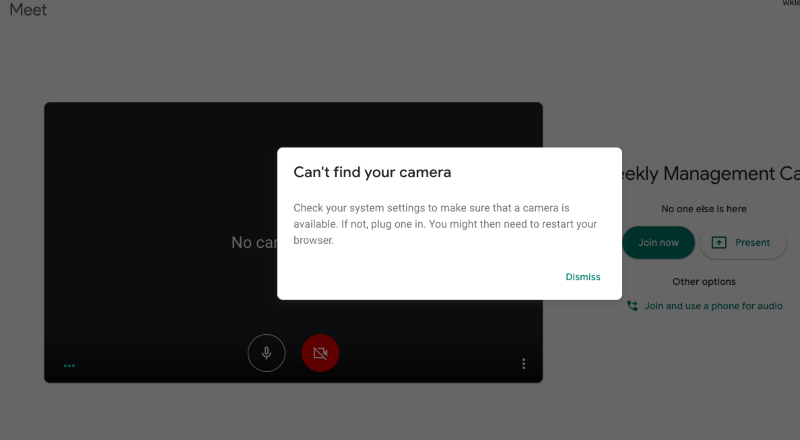Click the account name in top-right corner
The image size is (800, 440).
(790, 4)
